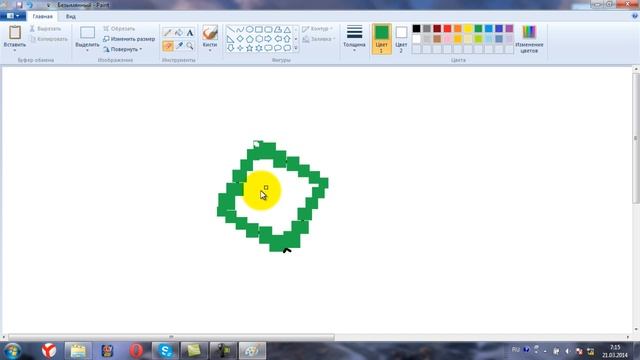Screen dimensions: 640x360
Task: Choose the Line shape
Action: (x=231, y=29)
